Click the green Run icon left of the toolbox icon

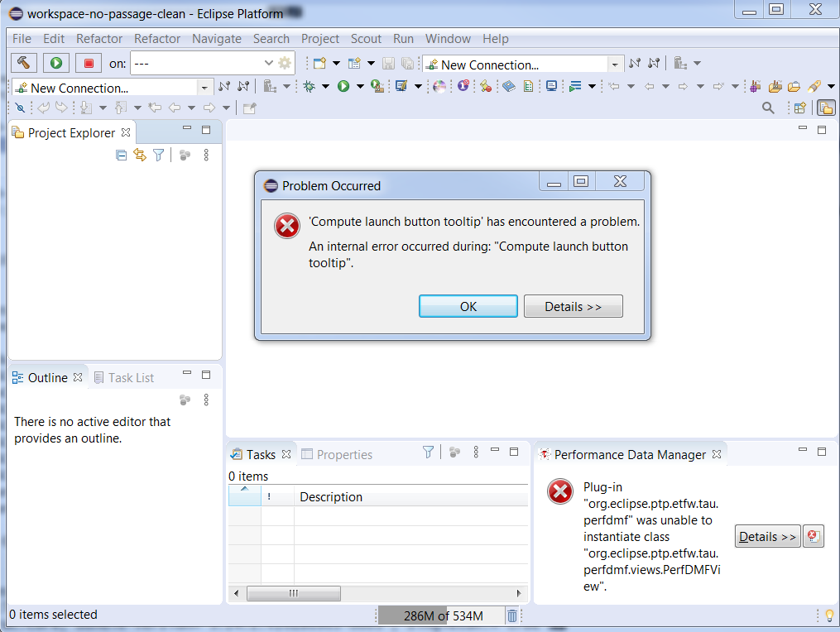(343, 86)
